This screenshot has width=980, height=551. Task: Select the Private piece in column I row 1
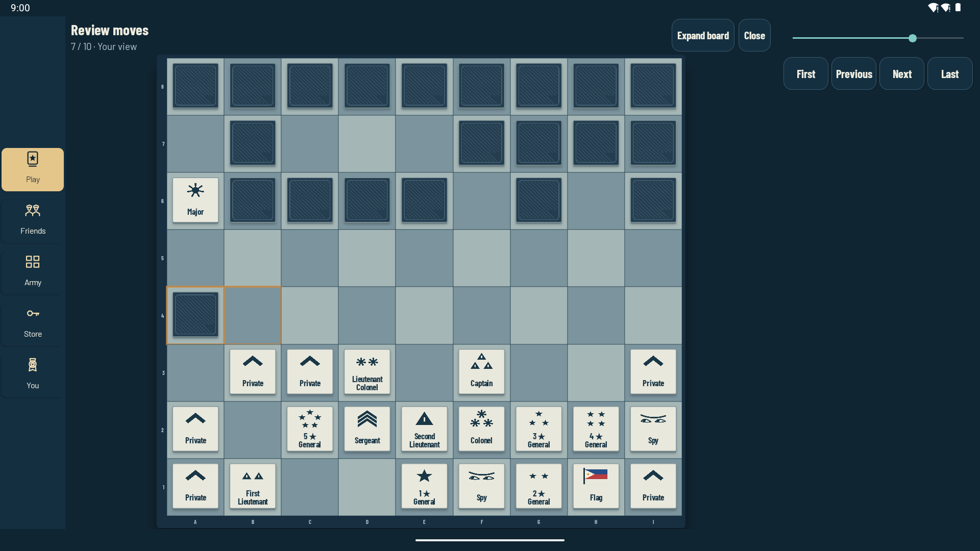pos(653,486)
